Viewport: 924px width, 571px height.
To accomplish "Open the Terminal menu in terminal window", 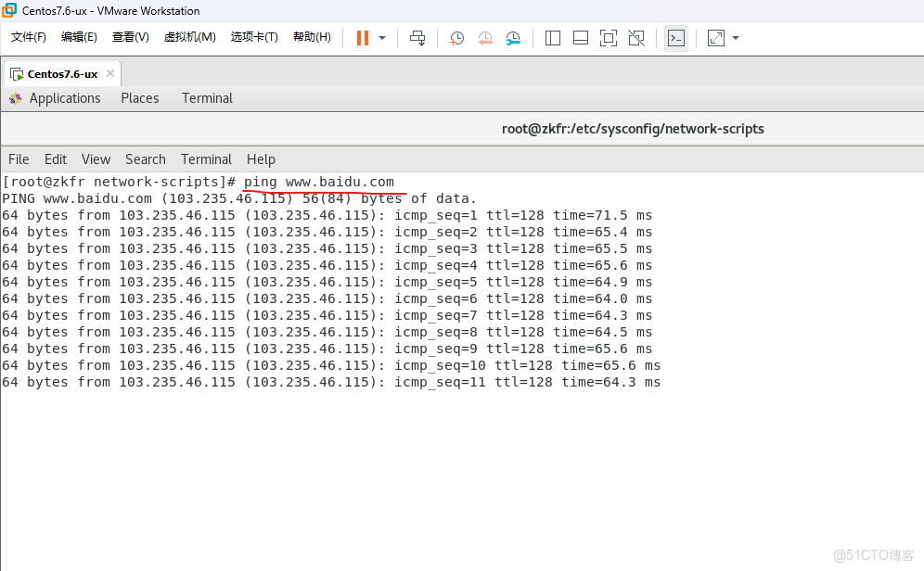I will (x=206, y=159).
